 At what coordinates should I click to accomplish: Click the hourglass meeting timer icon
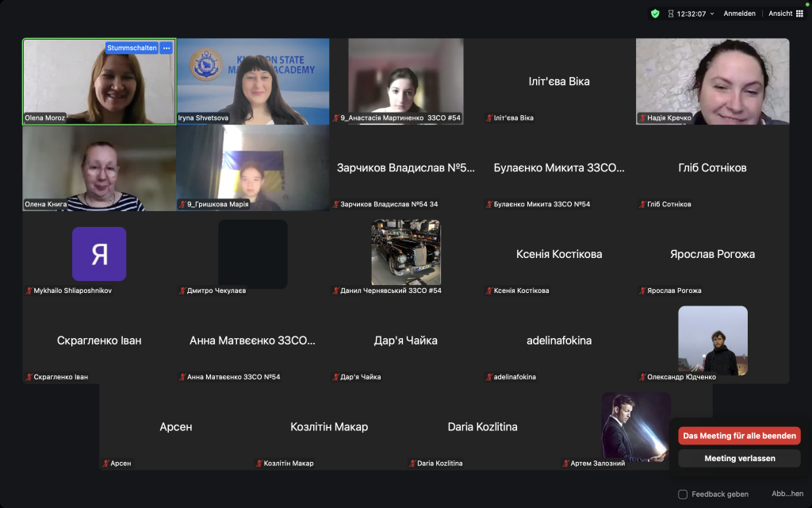coord(670,13)
